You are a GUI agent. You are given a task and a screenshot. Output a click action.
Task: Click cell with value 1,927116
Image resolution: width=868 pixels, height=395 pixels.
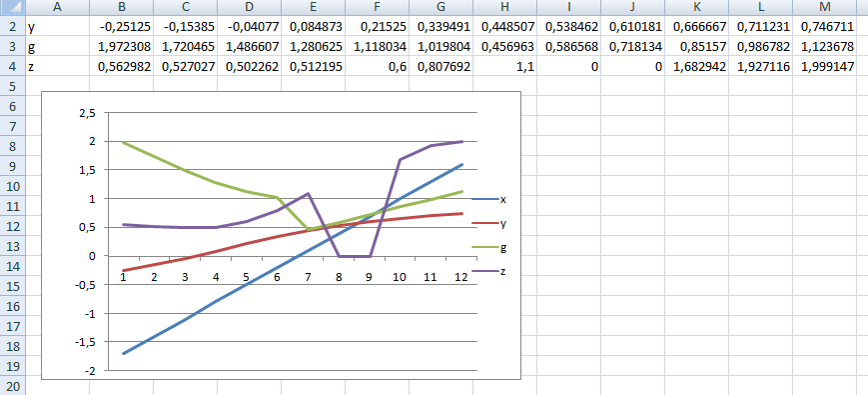[760, 66]
